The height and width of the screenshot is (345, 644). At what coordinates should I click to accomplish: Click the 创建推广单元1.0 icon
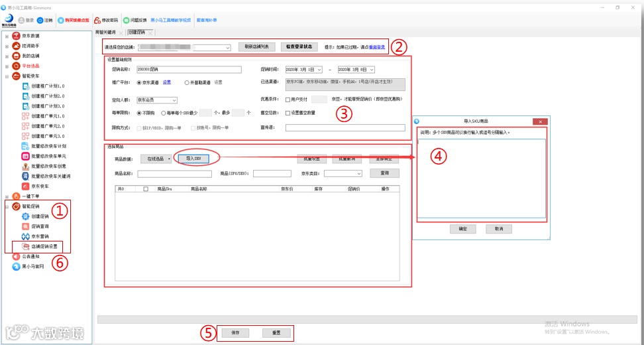25,116
